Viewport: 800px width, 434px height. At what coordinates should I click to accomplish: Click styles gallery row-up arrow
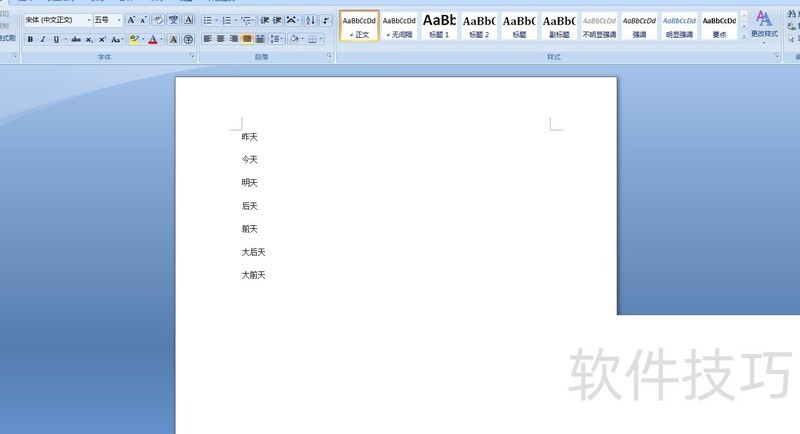[x=744, y=15]
